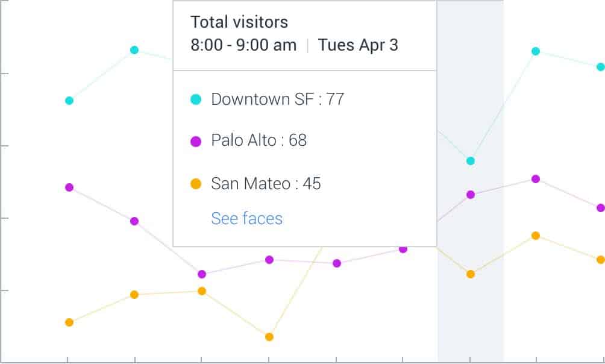Screen dimensions: 605x364
Task: Expand details for the 8:00 - 9:00 am slot
Action: [243, 45]
